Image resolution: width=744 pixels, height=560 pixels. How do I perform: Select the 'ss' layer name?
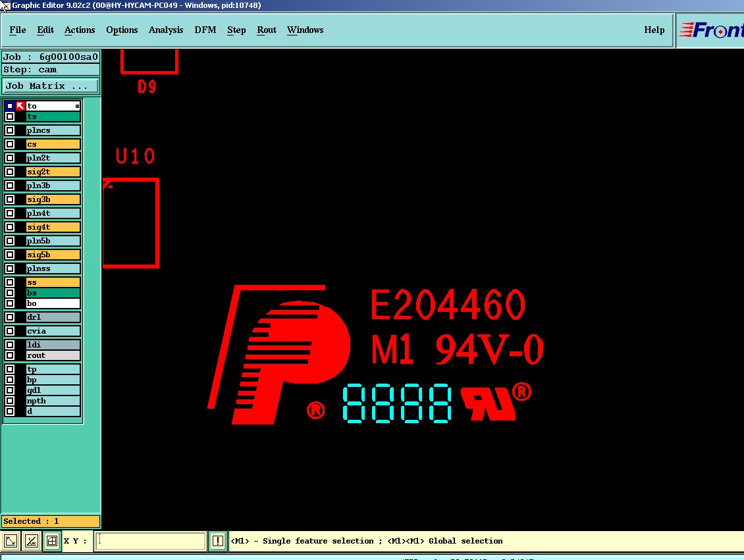[x=53, y=282]
